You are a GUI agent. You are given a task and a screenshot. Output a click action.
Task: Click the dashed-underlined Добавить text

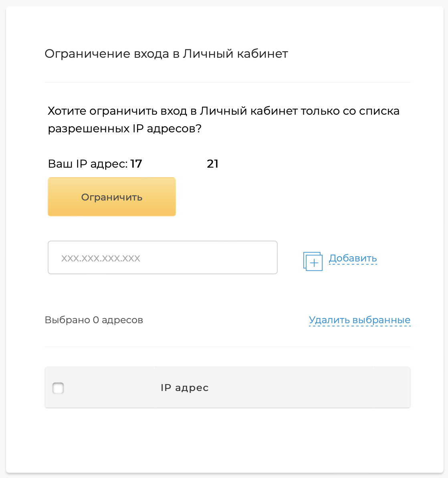(352, 258)
